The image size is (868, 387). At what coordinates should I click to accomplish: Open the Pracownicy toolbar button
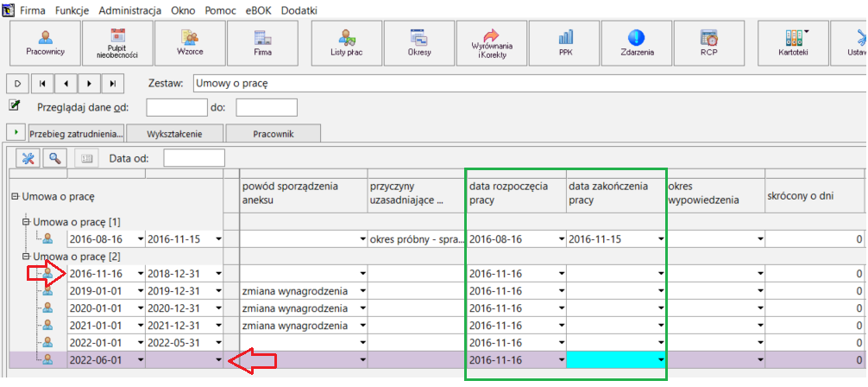[x=46, y=43]
